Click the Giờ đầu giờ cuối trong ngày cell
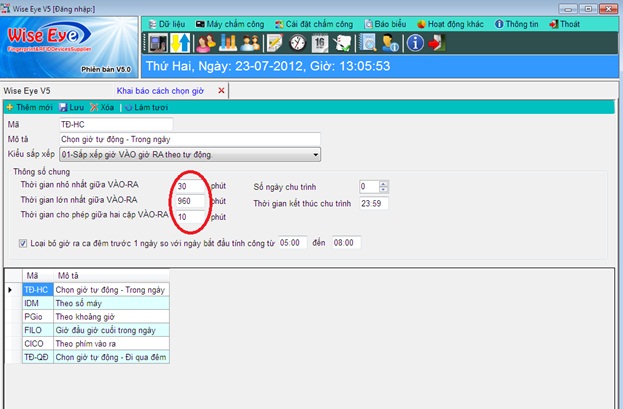The image size is (623, 409). [111, 330]
